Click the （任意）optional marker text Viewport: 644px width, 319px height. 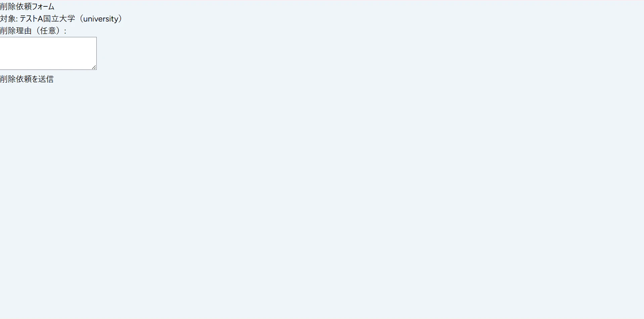point(48,31)
